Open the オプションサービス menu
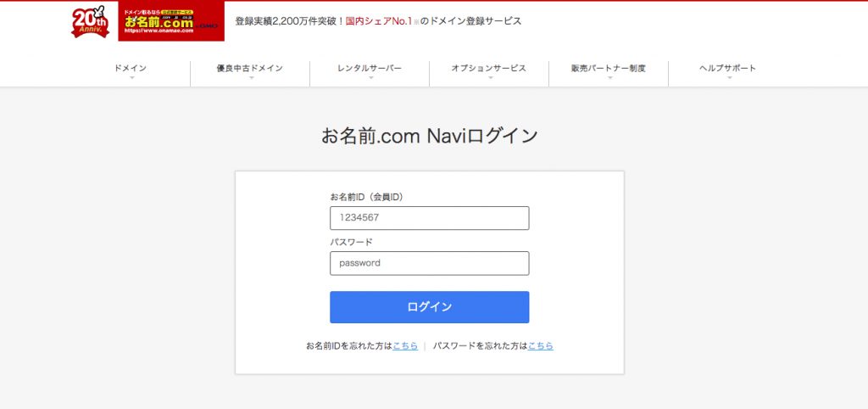The image size is (868, 409). pos(489,68)
